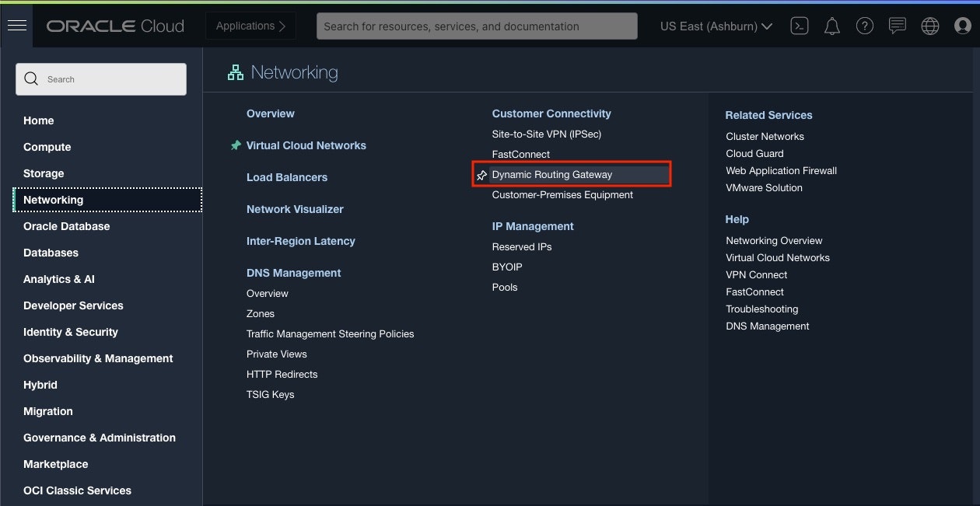Focus the sidebar Search field
The image size is (980, 506).
[x=101, y=79]
